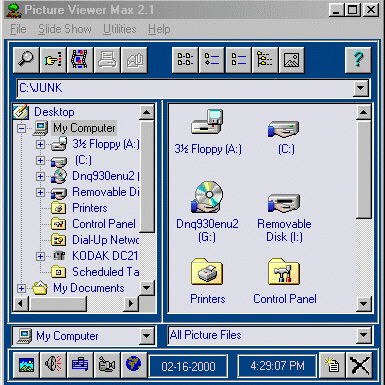Click the file pane vertical scrollbar thumb

pyautogui.click(x=364, y=169)
